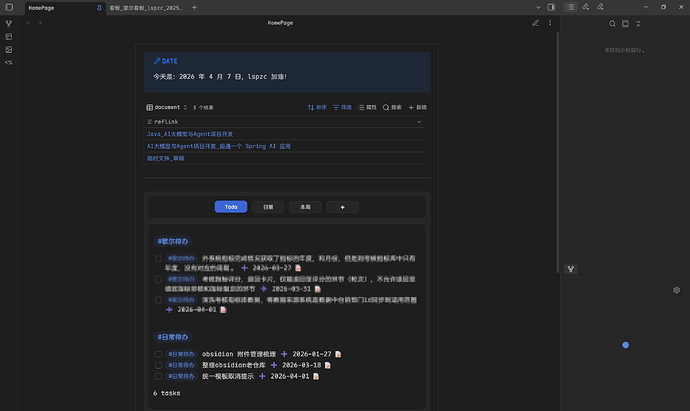Viewport: 690px width, 411px height.
Task: Check the 'obsidian 附件管理梳理' task checkbox
Action: (x=158, y=354)
